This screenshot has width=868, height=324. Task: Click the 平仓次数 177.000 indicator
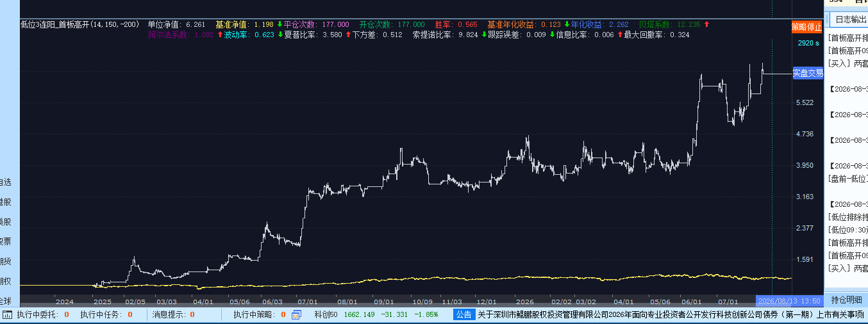[317, 24]
